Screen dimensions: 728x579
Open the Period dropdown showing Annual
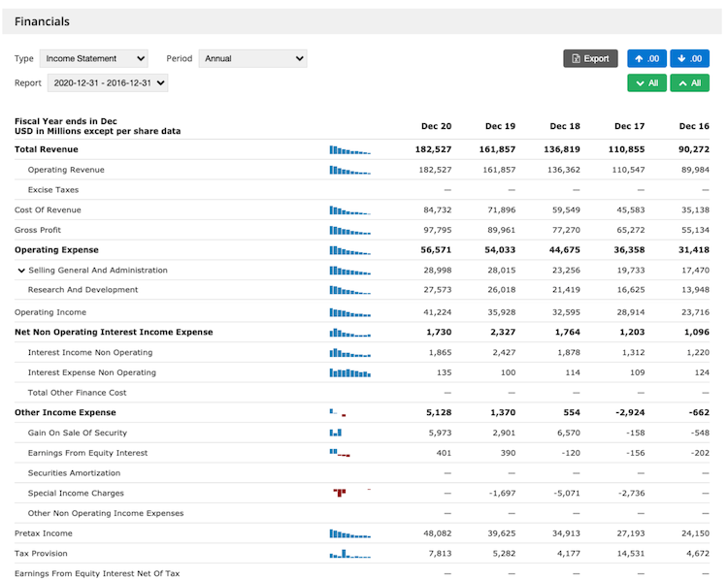[253, 58]
